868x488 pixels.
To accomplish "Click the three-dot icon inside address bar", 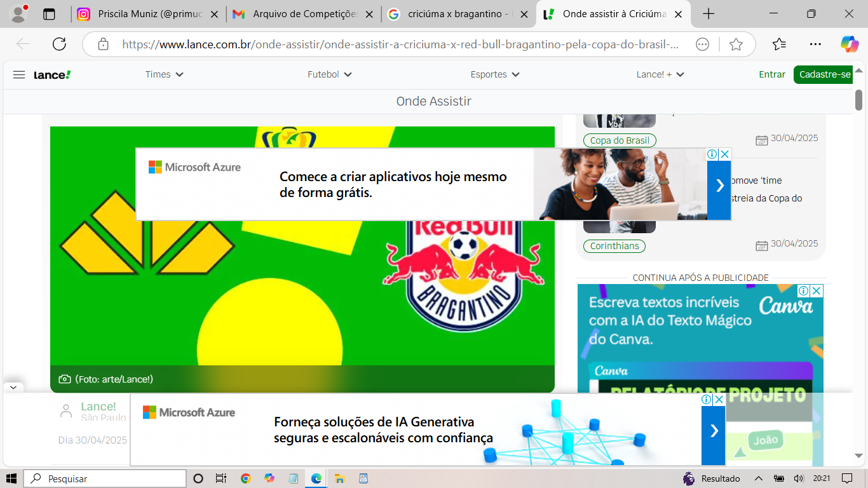I will click(x=702, y=44).
